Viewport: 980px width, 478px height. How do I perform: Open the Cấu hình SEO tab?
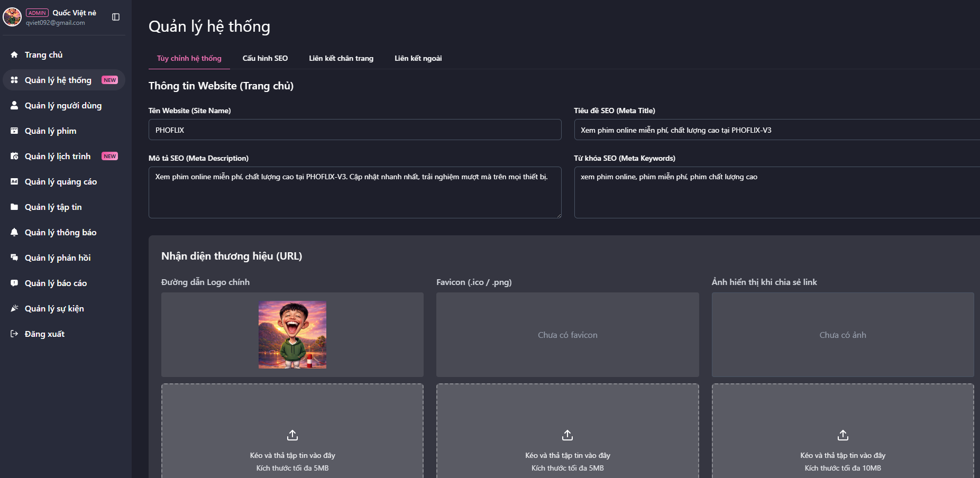[x=265, y=58]
